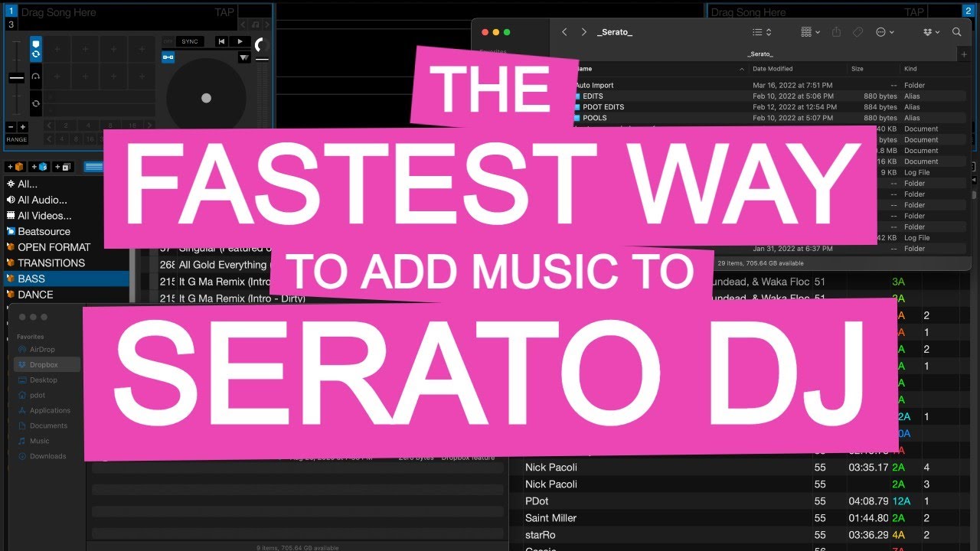
Task: Click deck 1 virtual platter
Action: [206, 98]
